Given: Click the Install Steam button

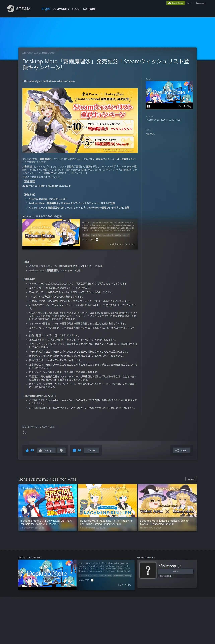Looking at the screenshot, I should [175, 3].
